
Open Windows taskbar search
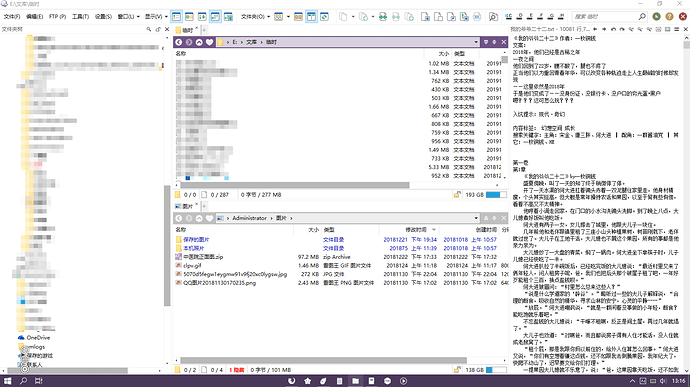click(23, 381)
